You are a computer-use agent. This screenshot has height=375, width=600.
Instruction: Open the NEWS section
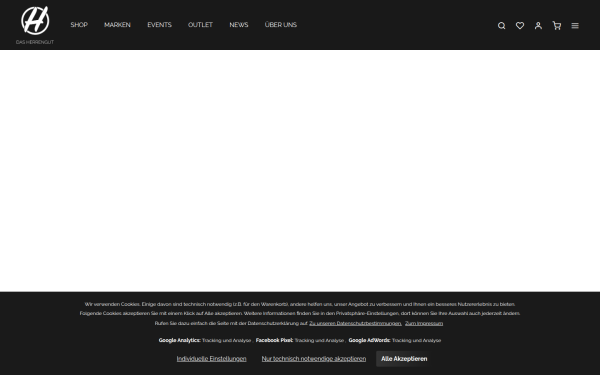[239, 25]
